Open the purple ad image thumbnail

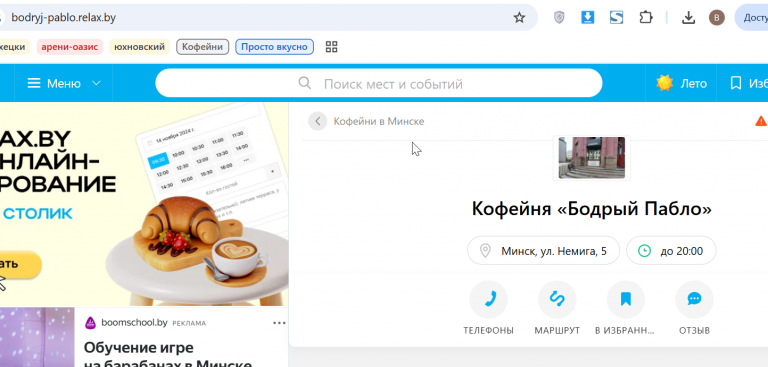37,337
